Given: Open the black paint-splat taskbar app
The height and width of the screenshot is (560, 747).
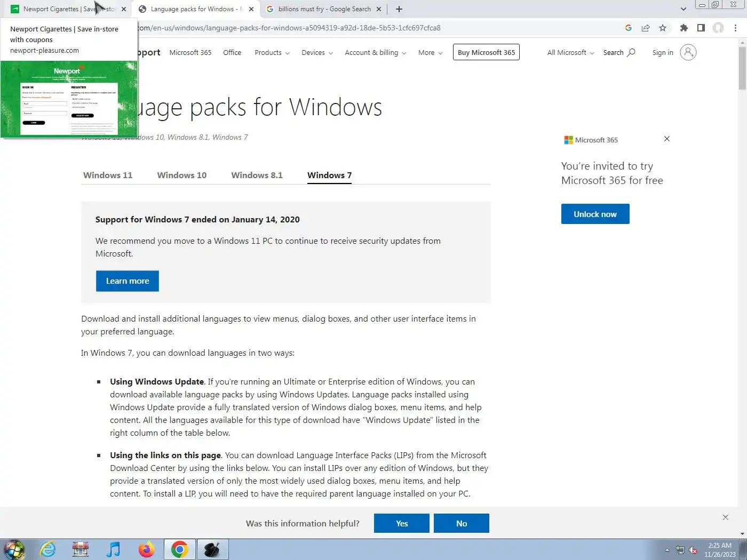Looking at the screenshot, I should click(x=212, y=549).
